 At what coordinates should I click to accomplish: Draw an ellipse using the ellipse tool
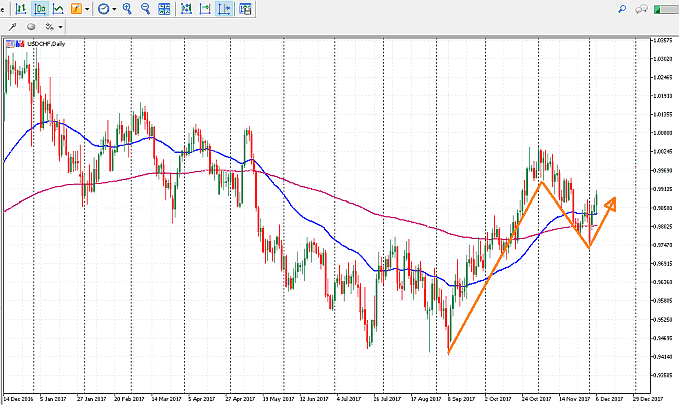[31, 27]
